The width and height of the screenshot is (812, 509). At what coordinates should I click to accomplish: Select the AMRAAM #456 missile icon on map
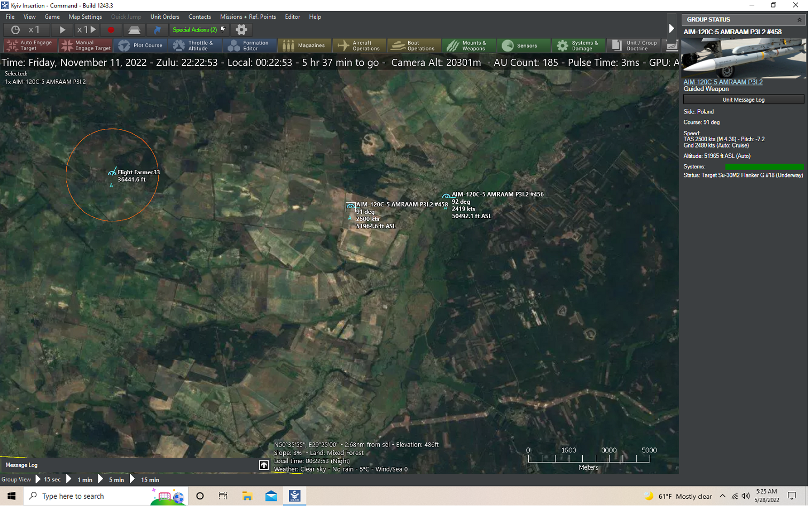[x=446, y=196]
